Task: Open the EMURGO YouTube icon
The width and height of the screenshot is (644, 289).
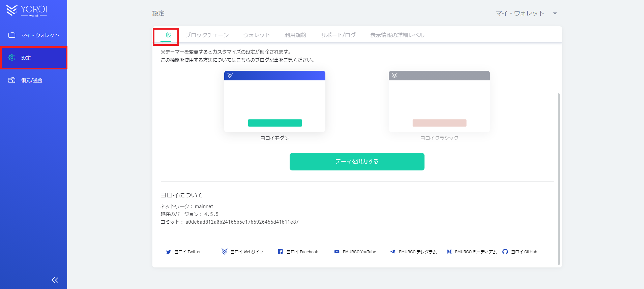Action: 336,252
